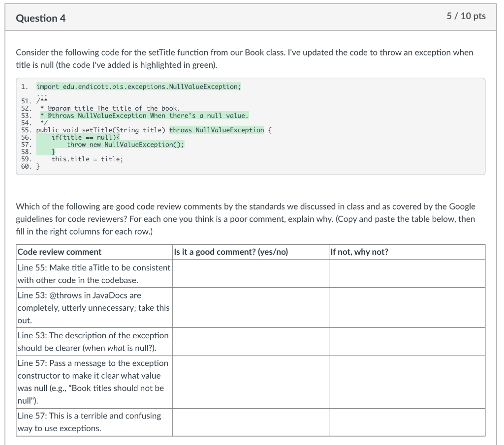The width and height of the screenshot is (504, 445).
Task: Select the empty why-not cell for Line 53 row
Action: point(407,307)
